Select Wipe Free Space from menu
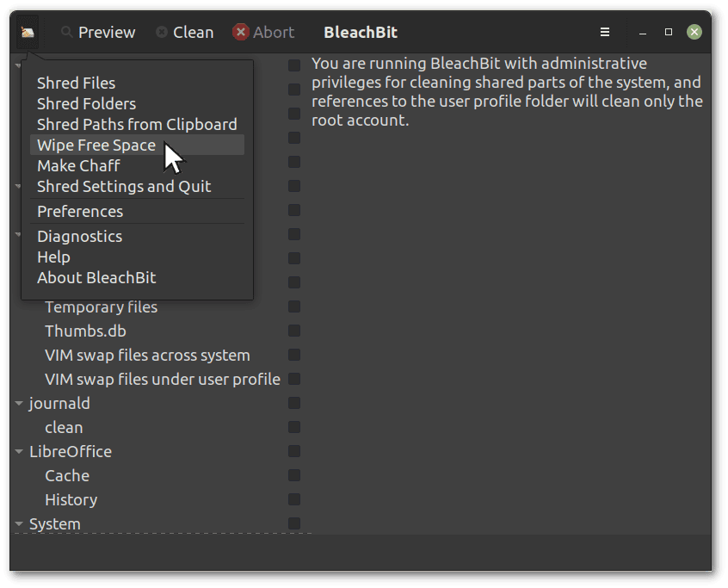 tap(96, 145)
